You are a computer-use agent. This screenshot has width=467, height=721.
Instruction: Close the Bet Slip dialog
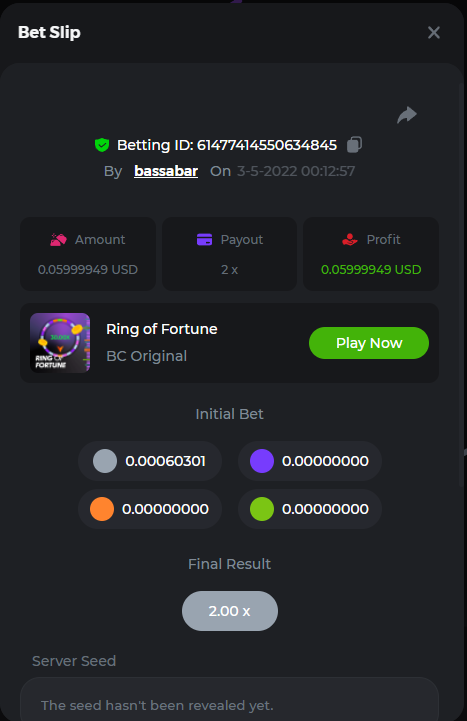[x=433, y=33]
